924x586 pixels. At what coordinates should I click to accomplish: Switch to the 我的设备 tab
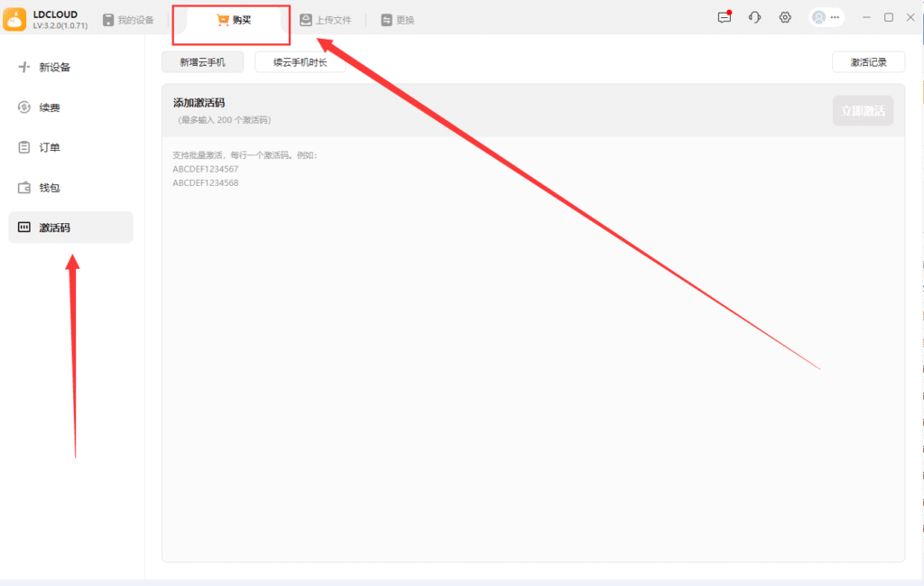(x=128, y=20)
